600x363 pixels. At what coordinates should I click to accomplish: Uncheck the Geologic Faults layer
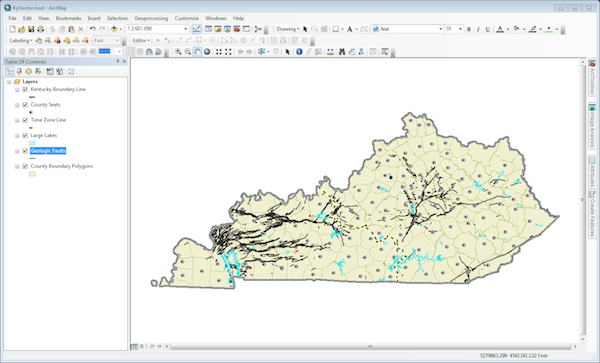pyautogui.click(x=25, y=151)
